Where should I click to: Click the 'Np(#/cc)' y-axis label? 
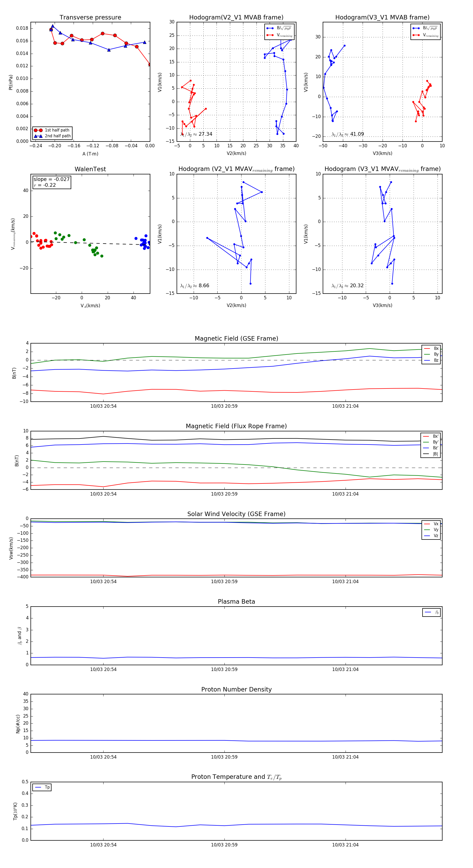coord(18,724)
